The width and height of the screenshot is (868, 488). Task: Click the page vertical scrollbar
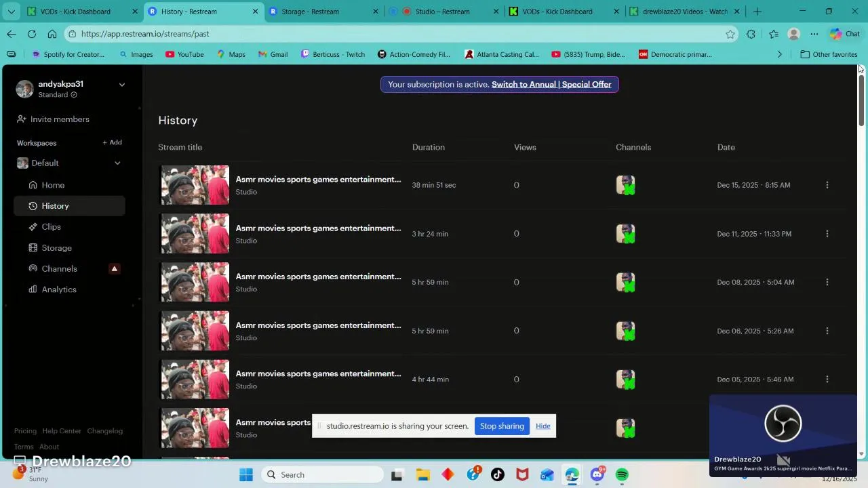tap(862, 100)
